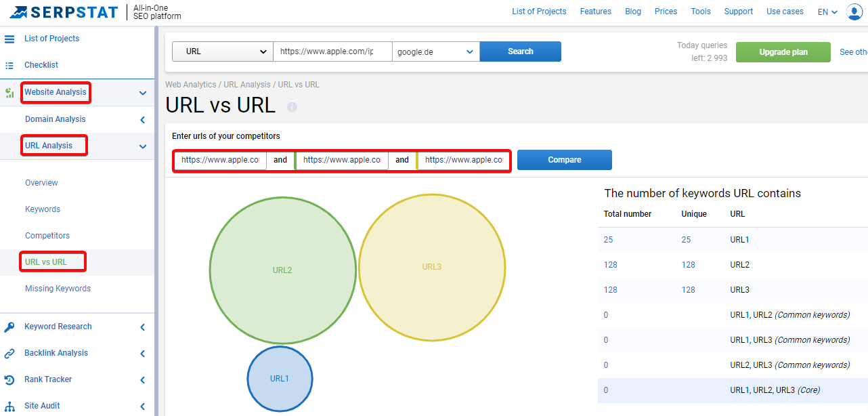Open the Competitors sidebar item

[47, 236]
